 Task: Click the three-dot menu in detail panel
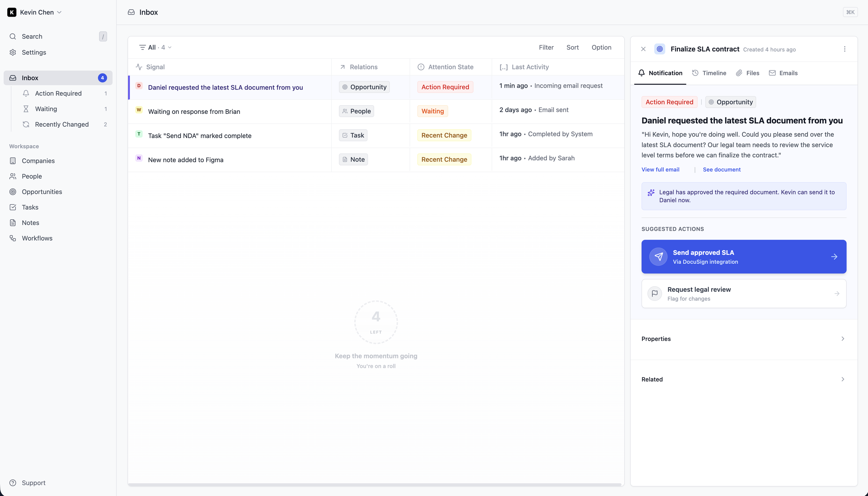[844, 49]
